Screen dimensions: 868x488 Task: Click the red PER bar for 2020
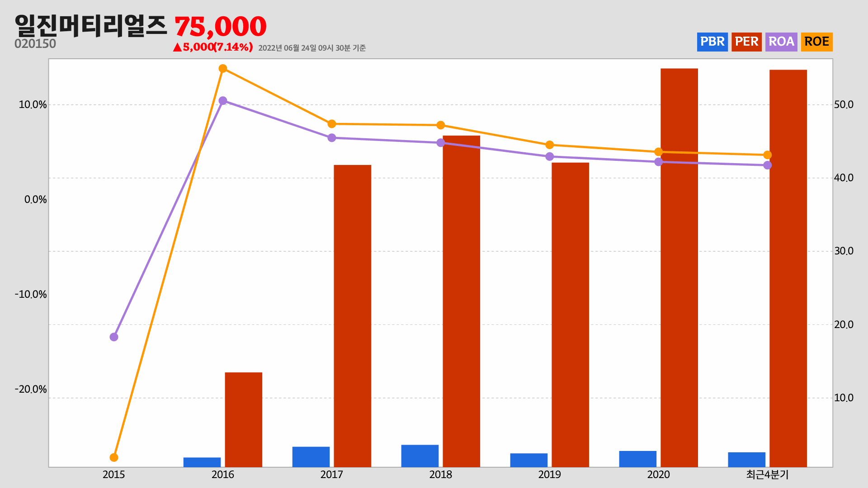click(679, 267)
